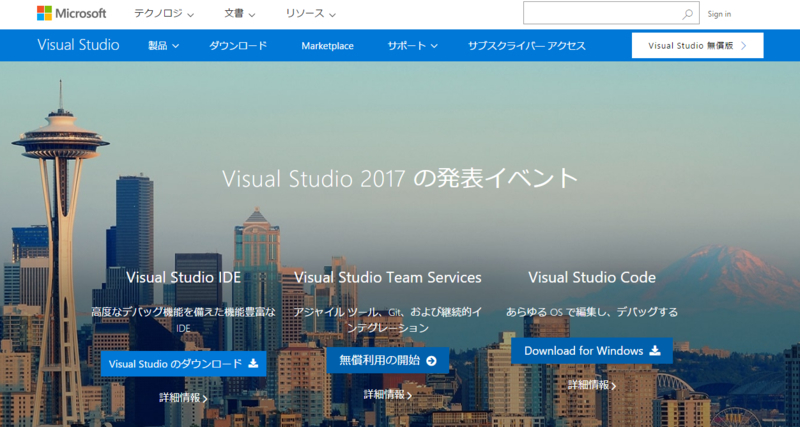
Task: Click the Visual Studio brand link
Action: coord(78,45)
